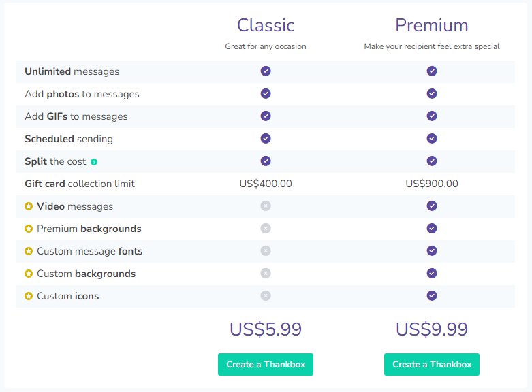Select the Premium plan heading
Screen dimensions: 532x392
pos(432,25)
